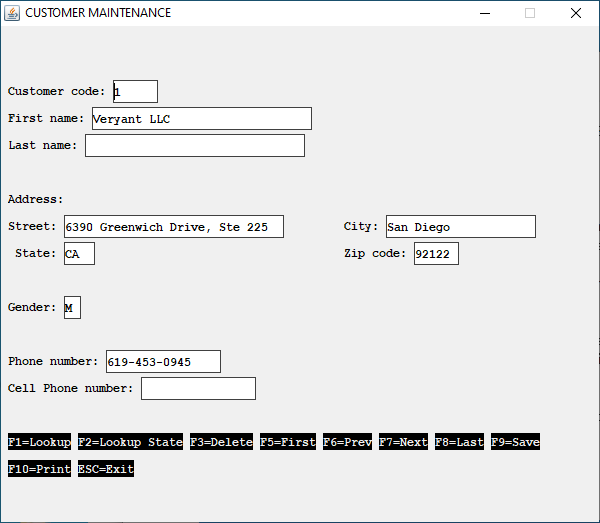Focus the Phone number field
This screenshot has height=523, width=600.
(163, 362)
